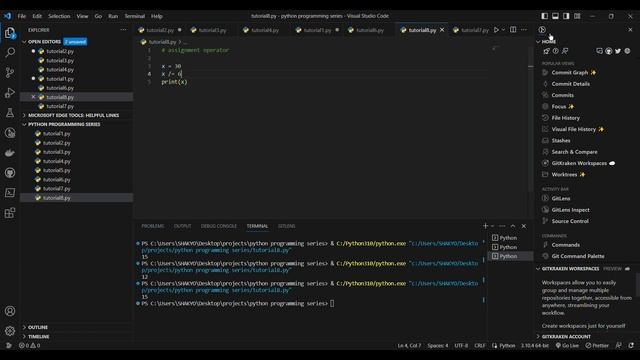This screenshot has height=360, width=640.
Task: Toggle the bottom panel layout icon
Action: coord(556,16)
